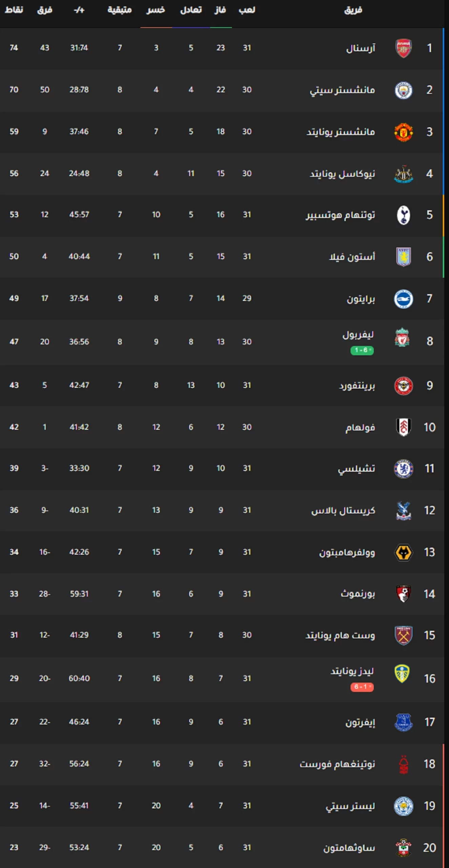The height and width of the screenshot is (868, 449).
Task: Sort by the خسر losses column header
Action: pyautogui.click(x=156, y=10)
